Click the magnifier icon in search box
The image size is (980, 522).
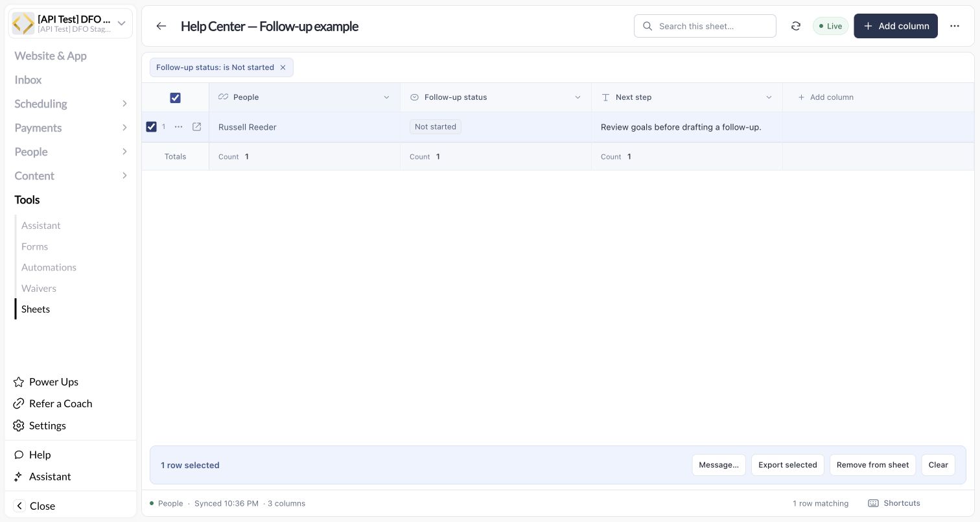click(647, 26)
